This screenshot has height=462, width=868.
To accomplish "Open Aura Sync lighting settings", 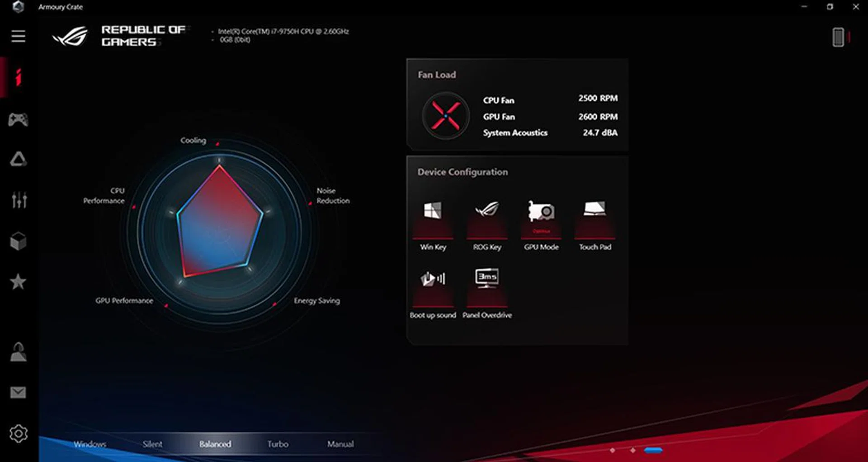I will [x=18, y=159].
